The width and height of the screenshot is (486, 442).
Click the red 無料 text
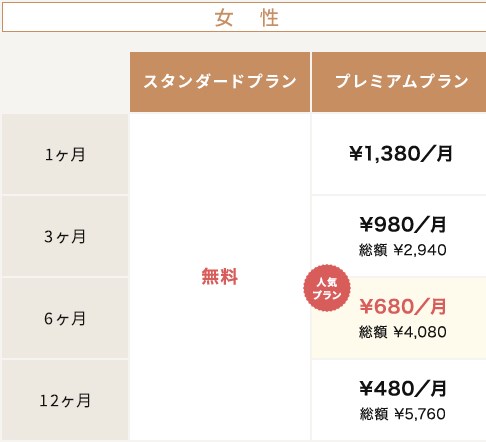pyautogui.click(x=220, y=276)
